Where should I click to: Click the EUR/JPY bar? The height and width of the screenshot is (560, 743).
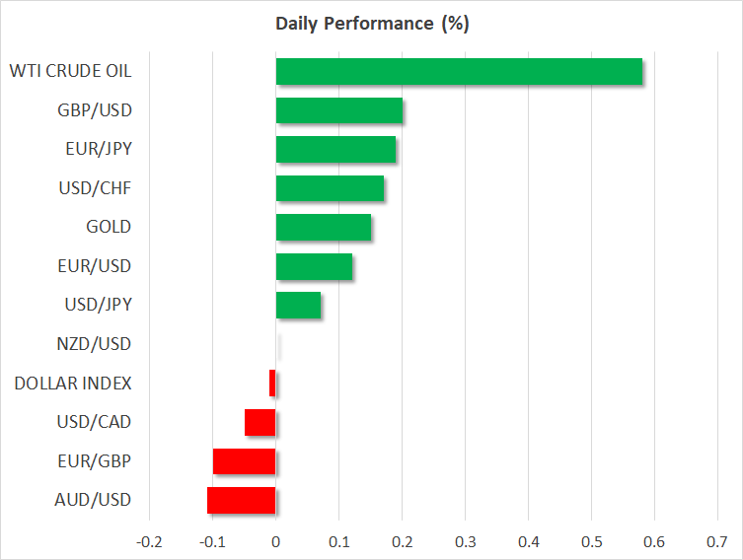[335, 150]
